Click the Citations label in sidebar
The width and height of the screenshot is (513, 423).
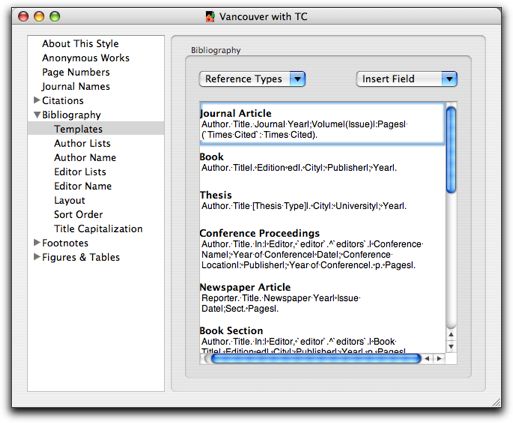click(x=63, y=100)
